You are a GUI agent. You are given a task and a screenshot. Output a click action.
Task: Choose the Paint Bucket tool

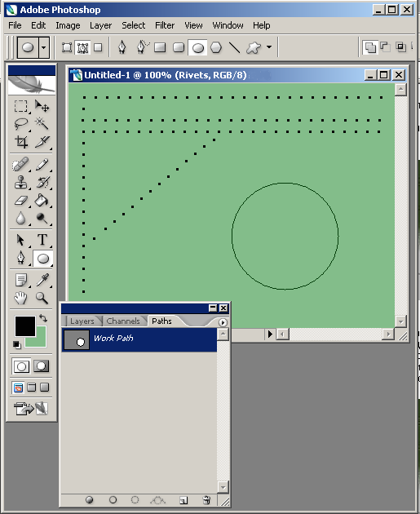click(x=42, y=200)
